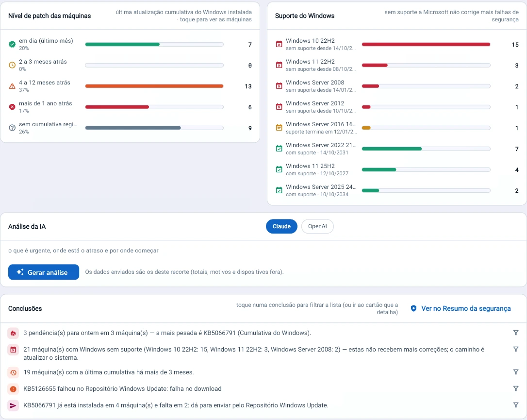This screenshot has width=527, height=420.
Task: Select the 'Windows Server 2008' support row label
Action: click(x=315, y=83)
